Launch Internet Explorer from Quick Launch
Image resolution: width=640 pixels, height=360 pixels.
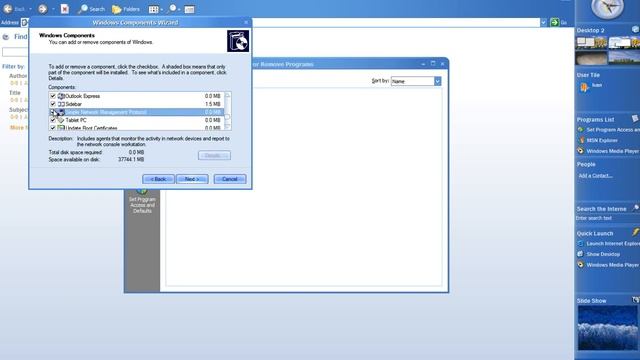click(x=608, y=243)
